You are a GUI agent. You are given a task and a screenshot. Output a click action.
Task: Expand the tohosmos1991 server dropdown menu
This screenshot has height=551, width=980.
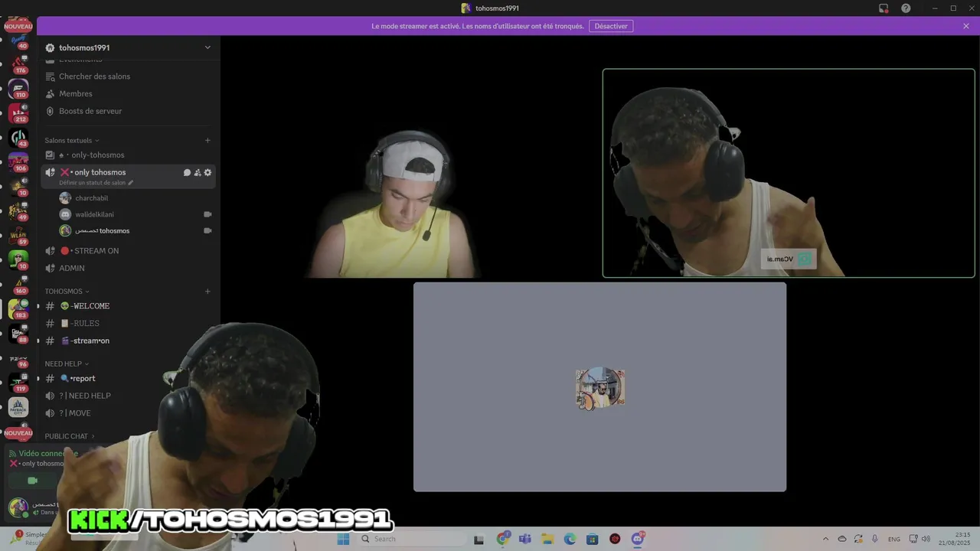point(207,47)
